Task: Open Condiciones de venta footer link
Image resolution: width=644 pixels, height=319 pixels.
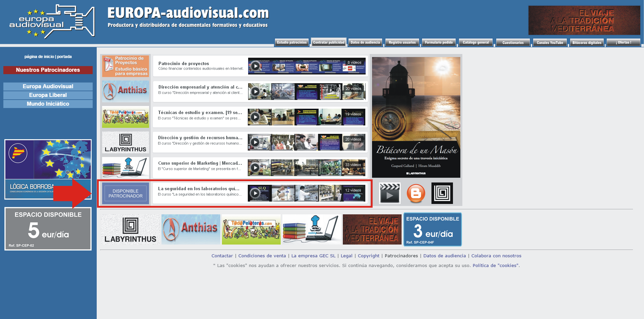Action: (262, 256)
